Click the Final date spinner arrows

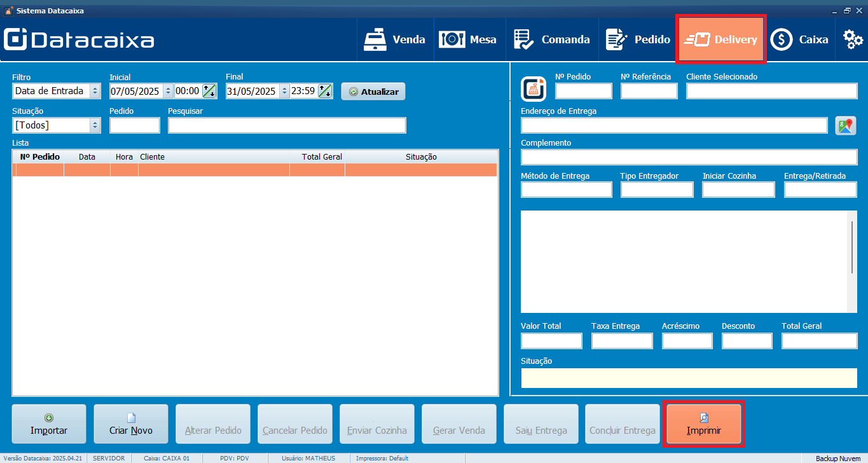pos(284,91)
